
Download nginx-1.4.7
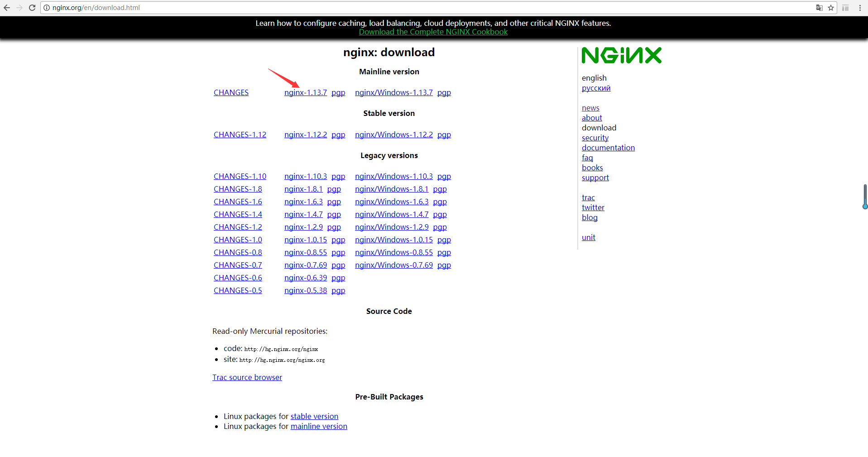click(303, 214)
